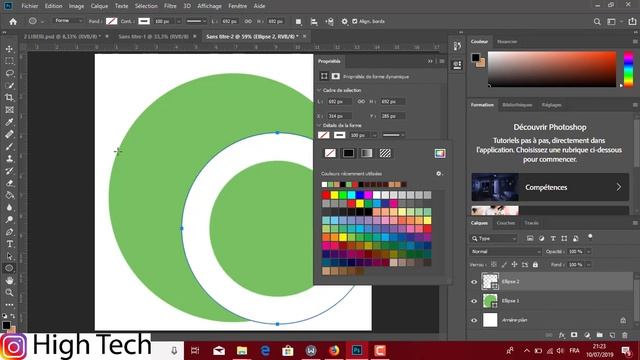Collapse Cadre de sélection section
The width and height of the screenshot is (640, 360).
[x=319, y=90]
